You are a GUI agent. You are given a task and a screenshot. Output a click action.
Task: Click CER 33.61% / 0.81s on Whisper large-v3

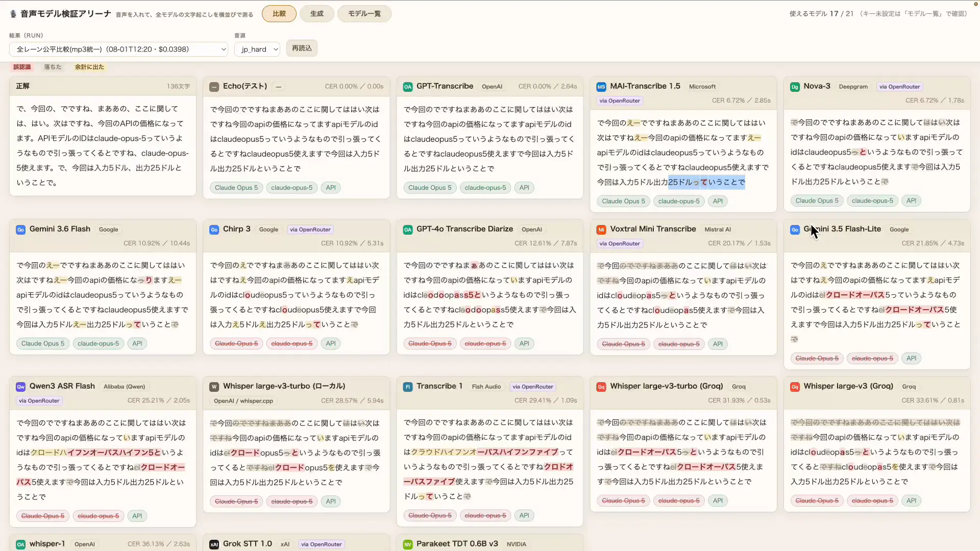coord(933,400)
